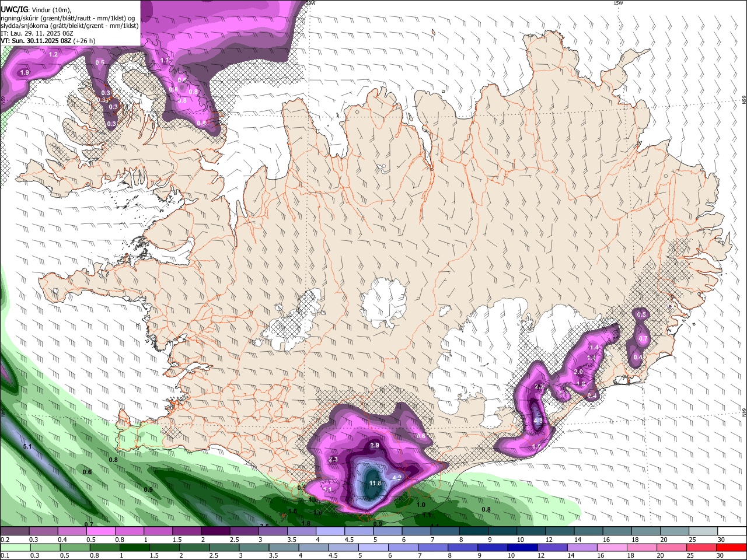Viewport: 747px width, 560px height.
Task: Select snow legend swatch between 12 and 14
Action: (560, 531)
